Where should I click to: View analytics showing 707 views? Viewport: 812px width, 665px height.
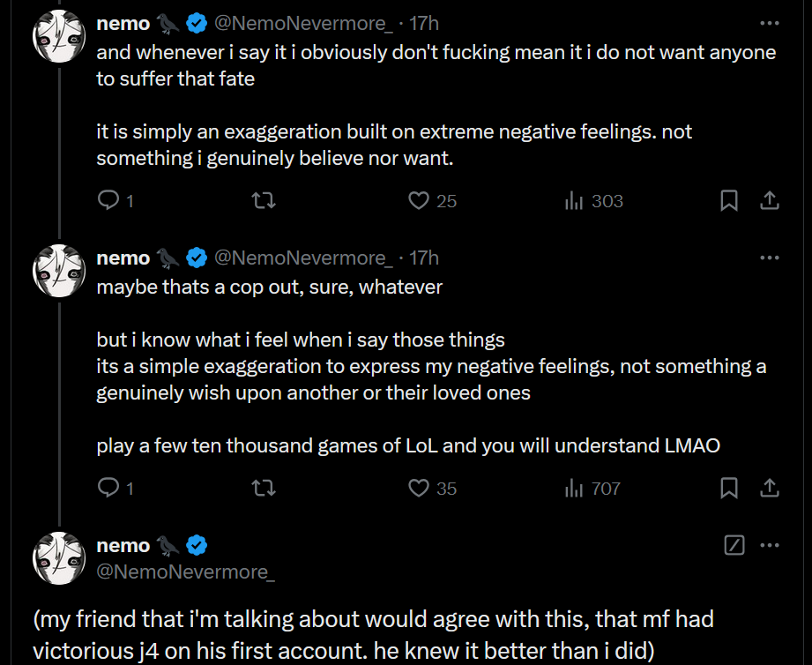tap(575, 488)
